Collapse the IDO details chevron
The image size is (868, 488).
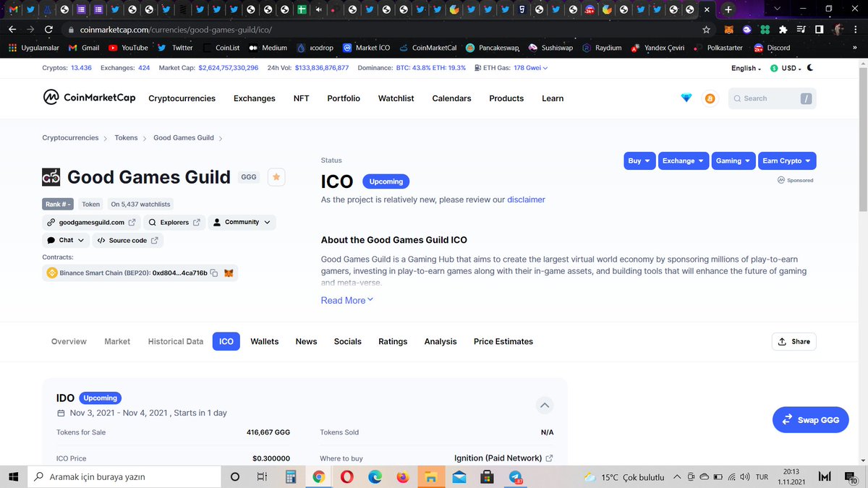[545, 405]
